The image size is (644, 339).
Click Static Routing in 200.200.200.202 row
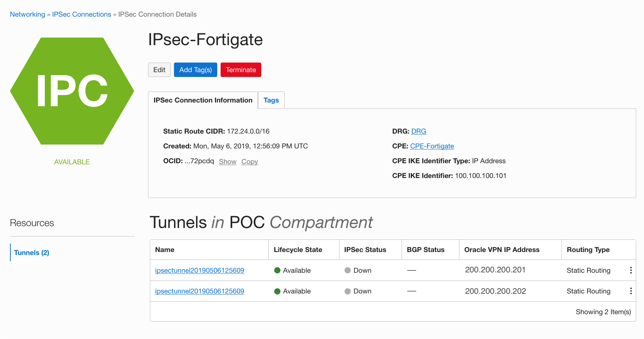coord(588,291)
